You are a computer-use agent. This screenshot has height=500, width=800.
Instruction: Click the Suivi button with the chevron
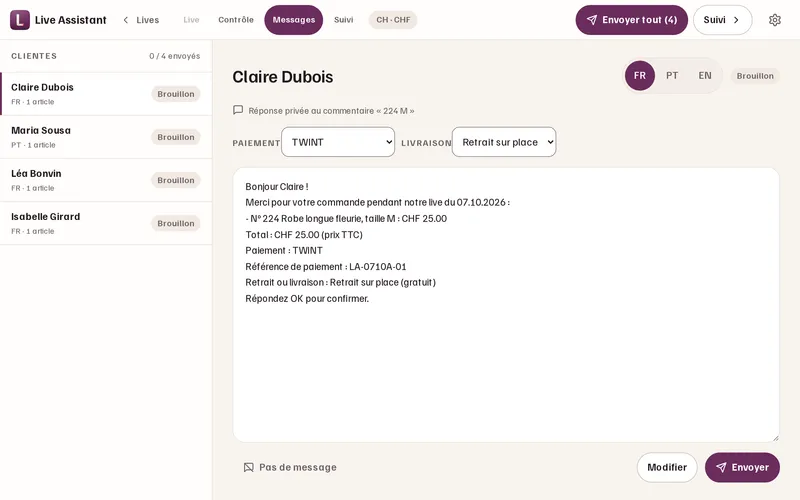[x=722, y=20]
